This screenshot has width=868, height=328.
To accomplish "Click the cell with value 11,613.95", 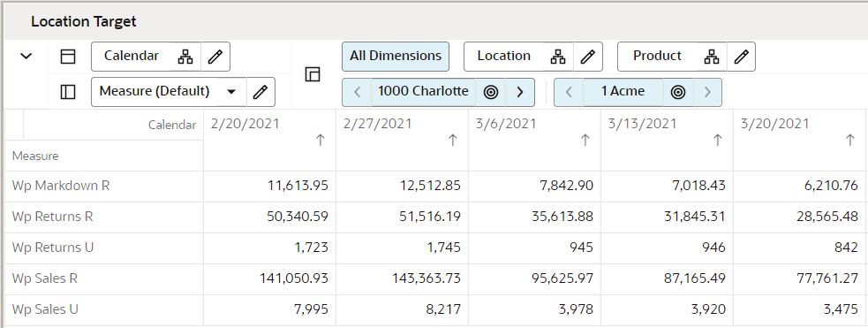I will click(x=269, y=187).
